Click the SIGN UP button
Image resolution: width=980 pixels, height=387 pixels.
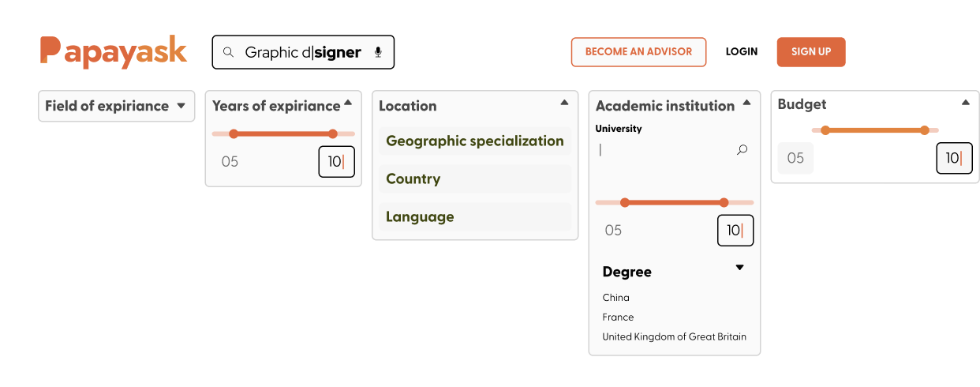(811, 52)
